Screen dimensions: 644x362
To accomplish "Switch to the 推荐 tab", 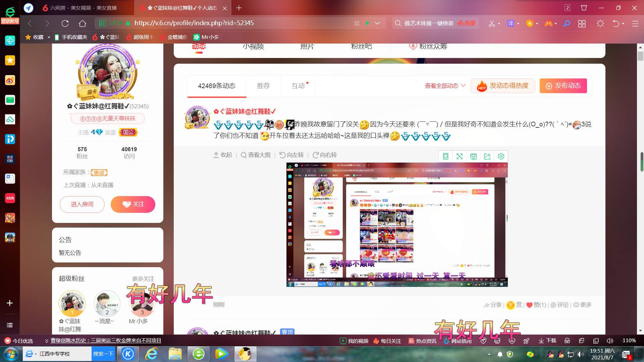I will pos(263,86).
